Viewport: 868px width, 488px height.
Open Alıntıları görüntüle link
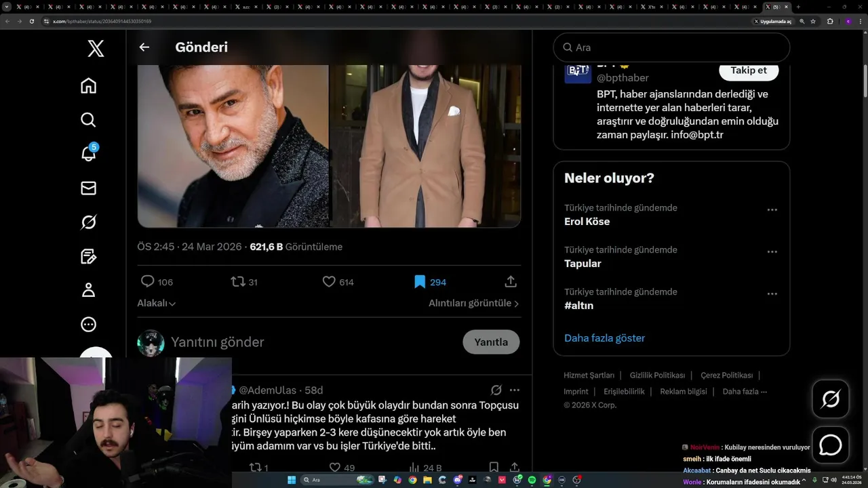click(x=473, y=303)
